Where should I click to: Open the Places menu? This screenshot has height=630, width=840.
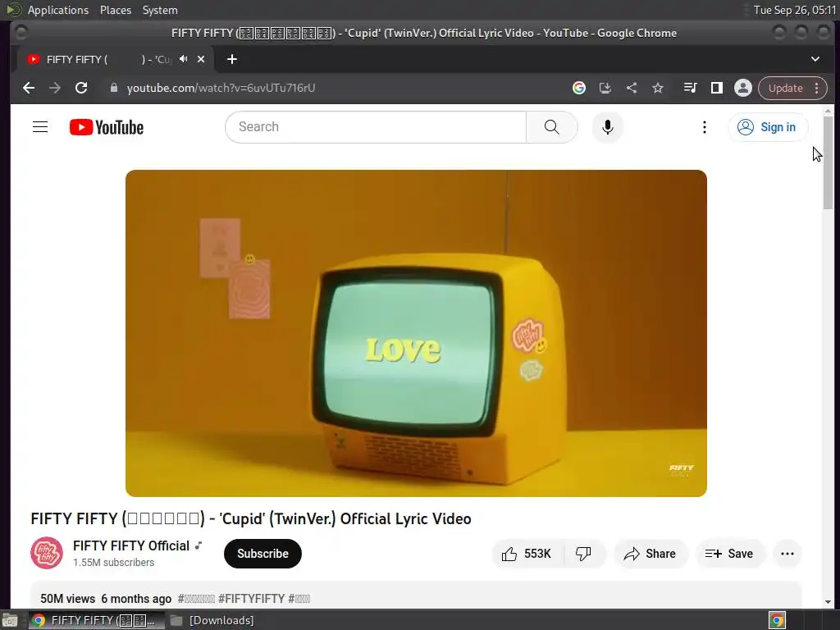pos(116,10)
